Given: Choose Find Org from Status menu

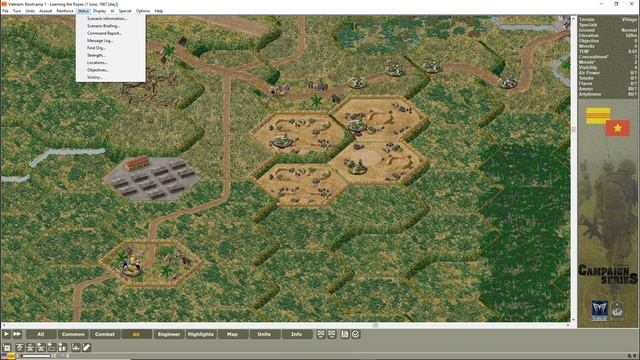Looking at the screenshot, I should click(110, 48).
